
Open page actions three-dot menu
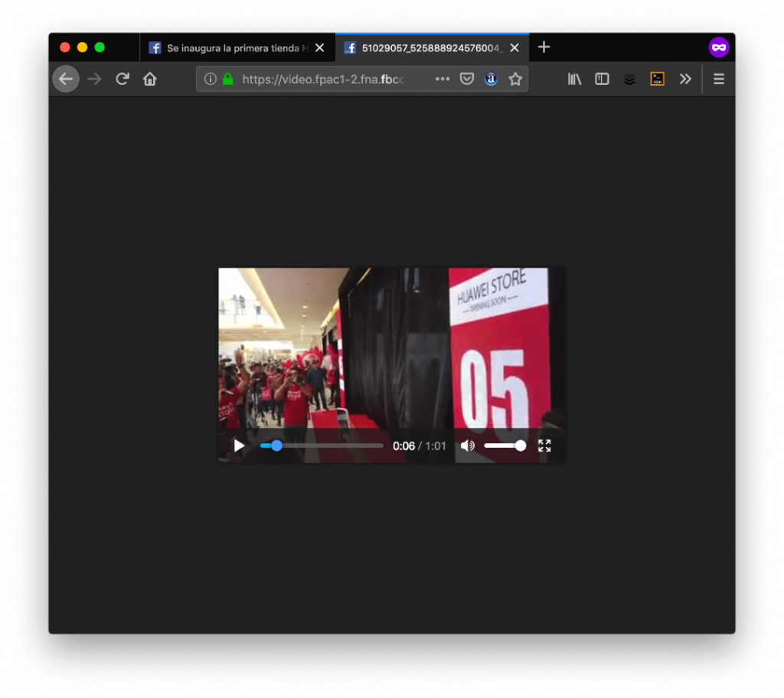[443, 79]
